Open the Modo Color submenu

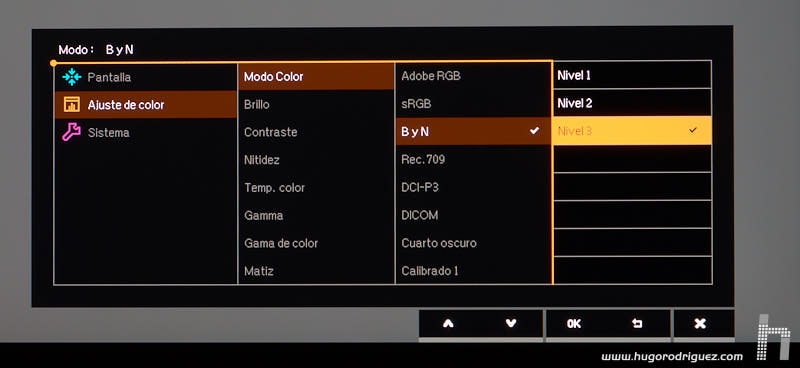tap(316, 77)
